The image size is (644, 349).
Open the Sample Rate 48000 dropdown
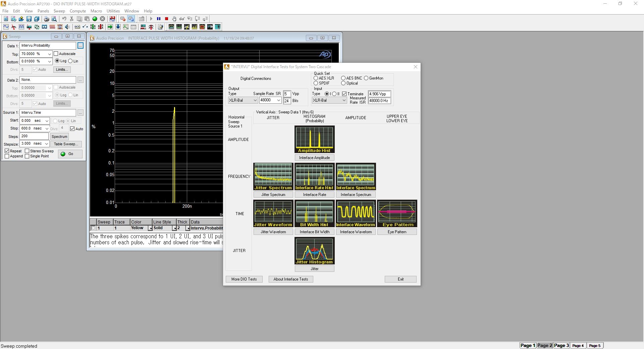[278, 100]
